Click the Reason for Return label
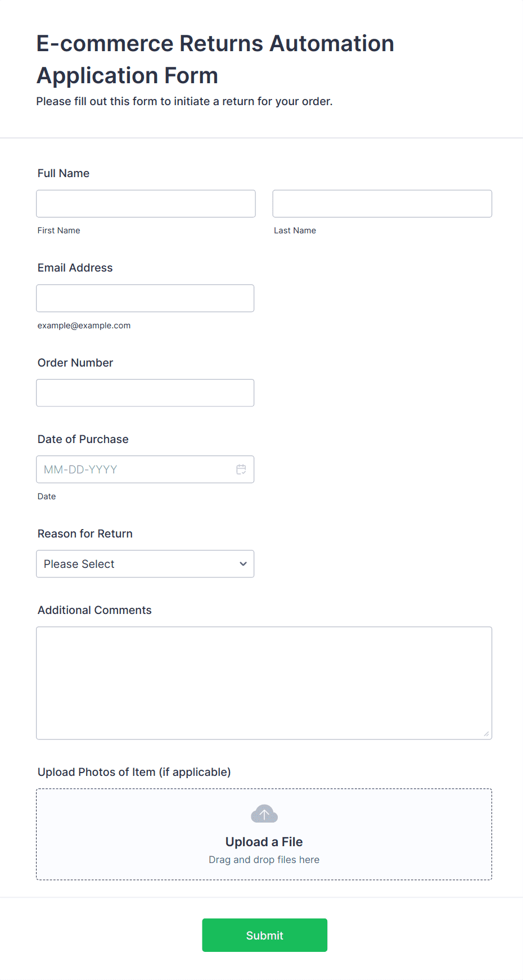 pyautogui.click(x=85, y=534)
